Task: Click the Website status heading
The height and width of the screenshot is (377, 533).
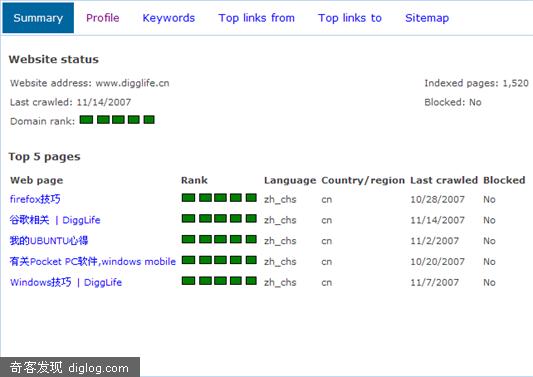Action: 54,59
